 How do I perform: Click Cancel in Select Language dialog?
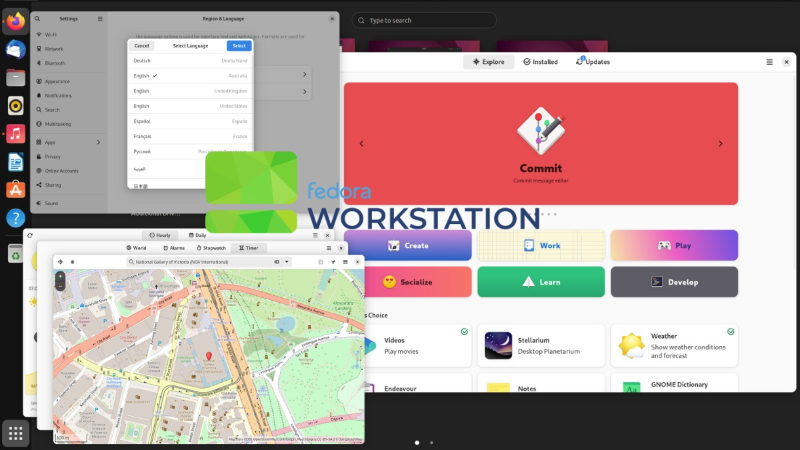click(141, 46)
